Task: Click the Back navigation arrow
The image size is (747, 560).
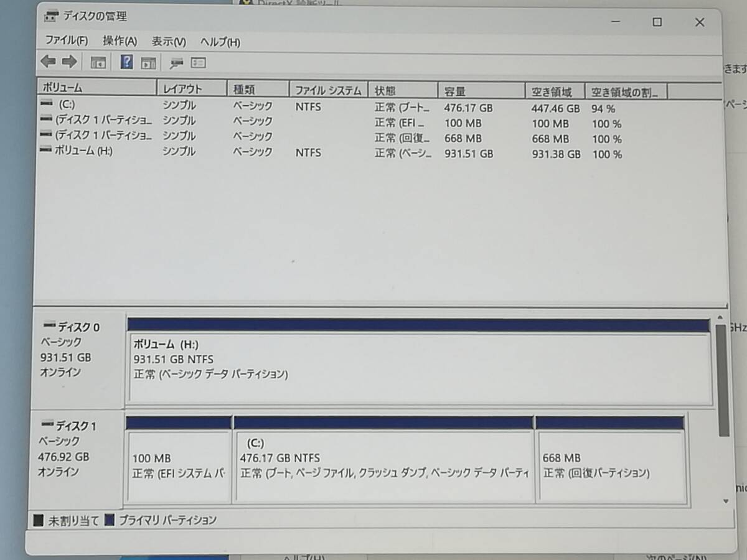Action: 48,61
